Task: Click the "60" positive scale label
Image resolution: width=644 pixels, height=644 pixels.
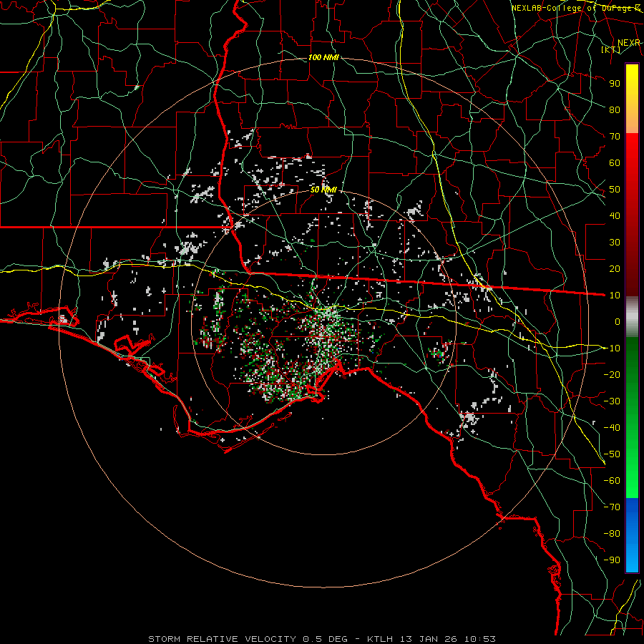Action: tap(615, 162)
